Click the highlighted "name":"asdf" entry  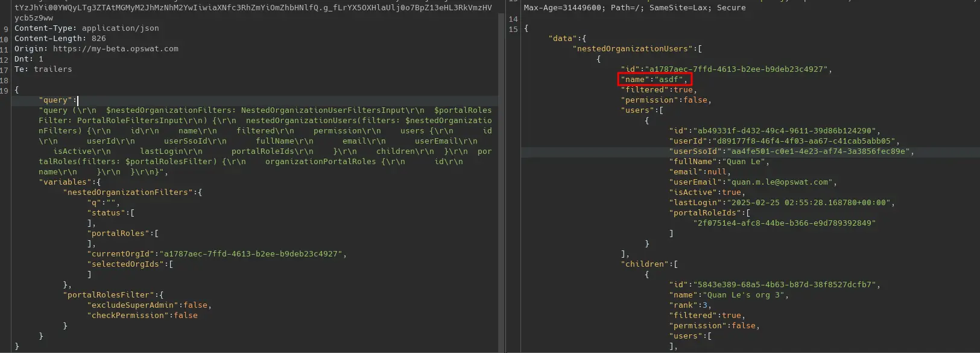click(x=655, y=80)
